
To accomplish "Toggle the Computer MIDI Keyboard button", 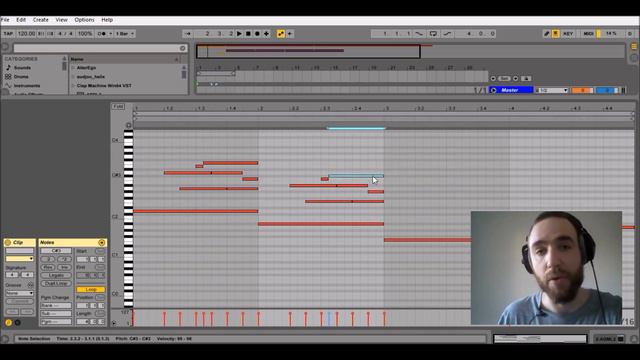I will click(x=556, y=34).
